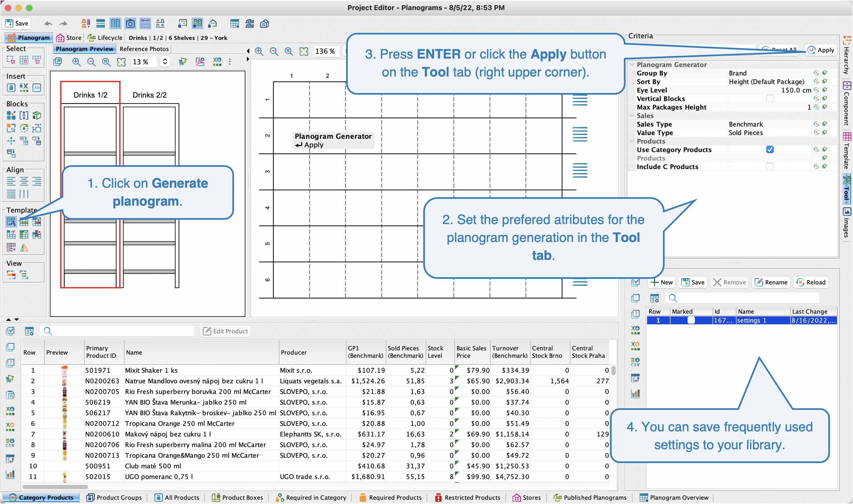Open Planogram Overview bottom tab
Screen dimensions: 853x504
coord(674,497)
